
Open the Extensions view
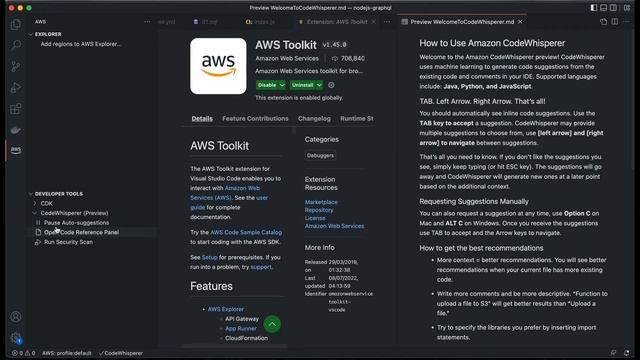[16, 109]
